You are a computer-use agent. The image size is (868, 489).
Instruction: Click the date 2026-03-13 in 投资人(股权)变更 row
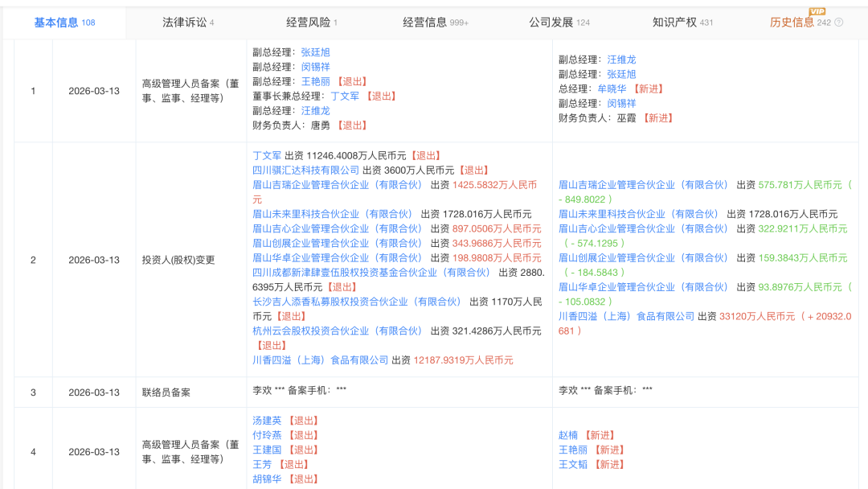pos(94,261)
